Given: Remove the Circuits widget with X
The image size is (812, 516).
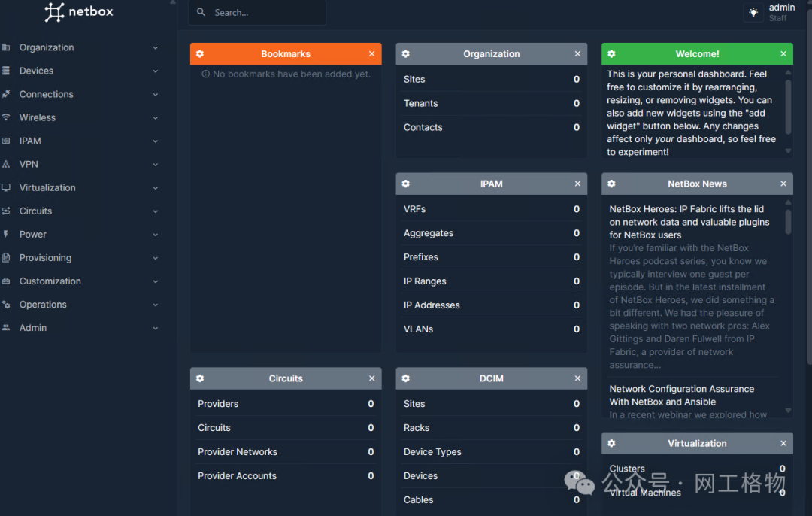Looking at the screenshot, I should [372, 378].
